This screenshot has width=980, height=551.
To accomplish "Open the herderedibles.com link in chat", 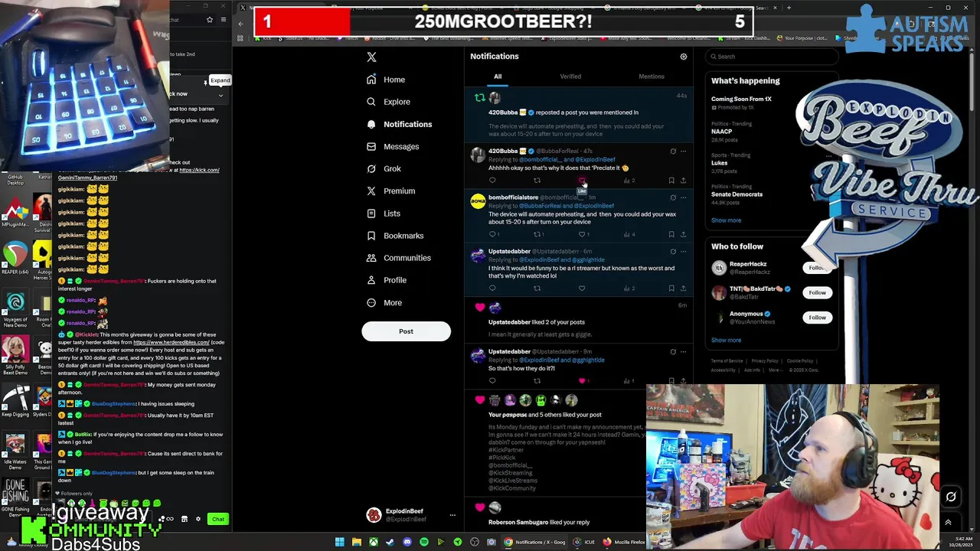I will (171, 342).
